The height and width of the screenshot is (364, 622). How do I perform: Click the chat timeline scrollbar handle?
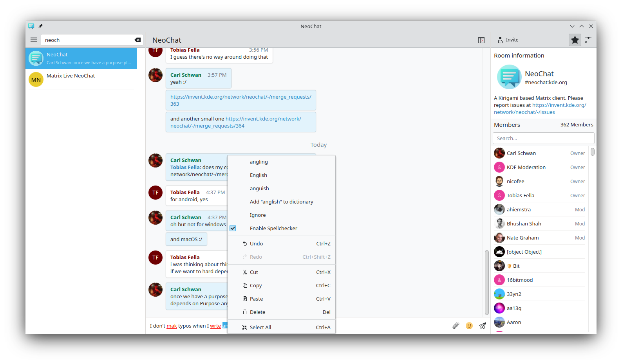[x=486, y=282]
